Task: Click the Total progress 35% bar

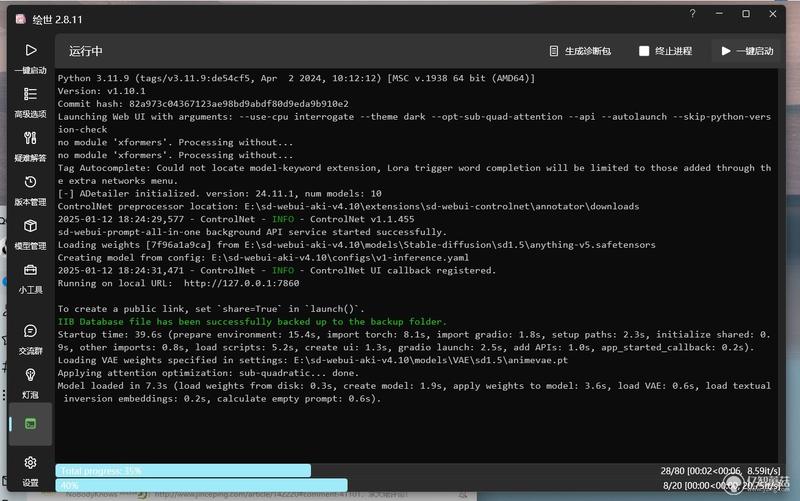Action: (183, 470)
